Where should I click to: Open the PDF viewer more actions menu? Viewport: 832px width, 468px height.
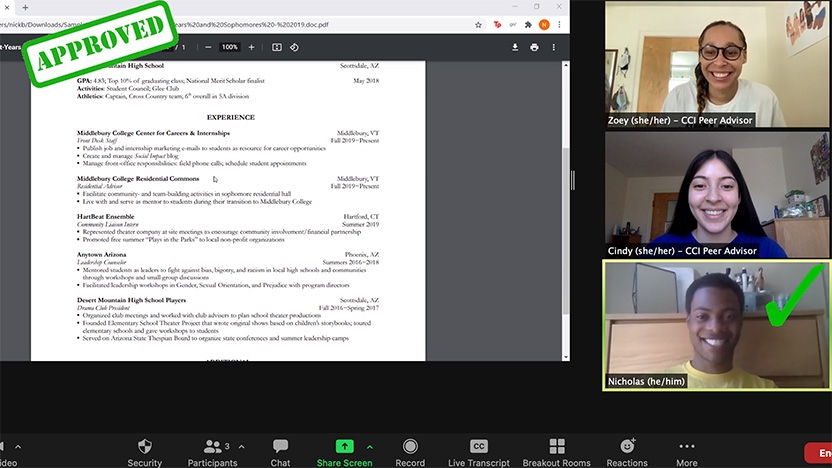click(553, 47)
